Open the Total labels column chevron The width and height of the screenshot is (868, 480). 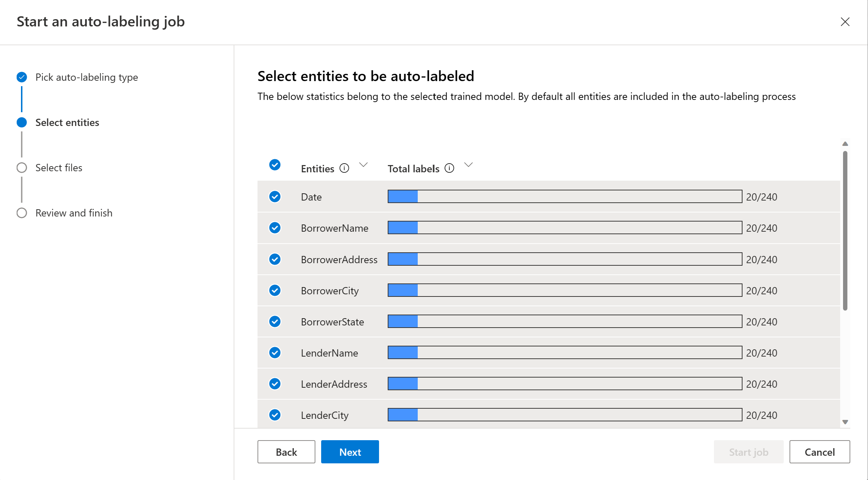click(468, 165)
